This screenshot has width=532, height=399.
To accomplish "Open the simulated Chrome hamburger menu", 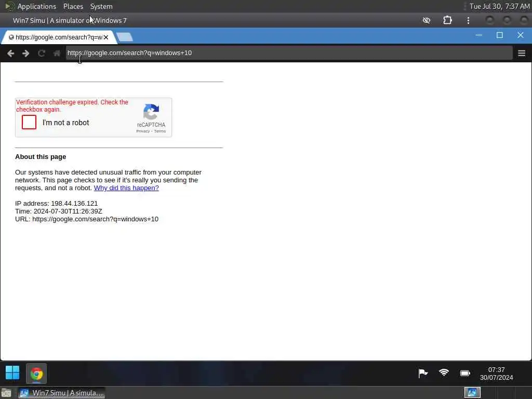I will point(522,54).
